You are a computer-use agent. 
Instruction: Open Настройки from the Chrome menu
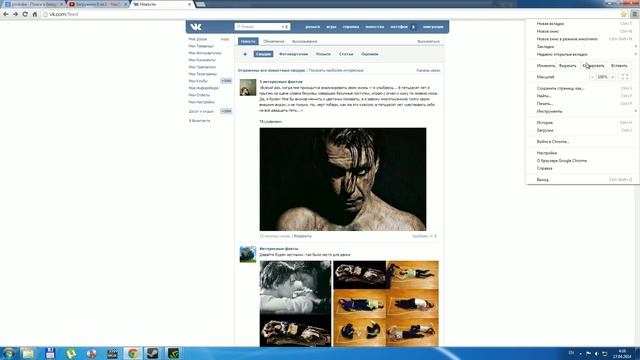pyautogui.click(x=582, y=153)
